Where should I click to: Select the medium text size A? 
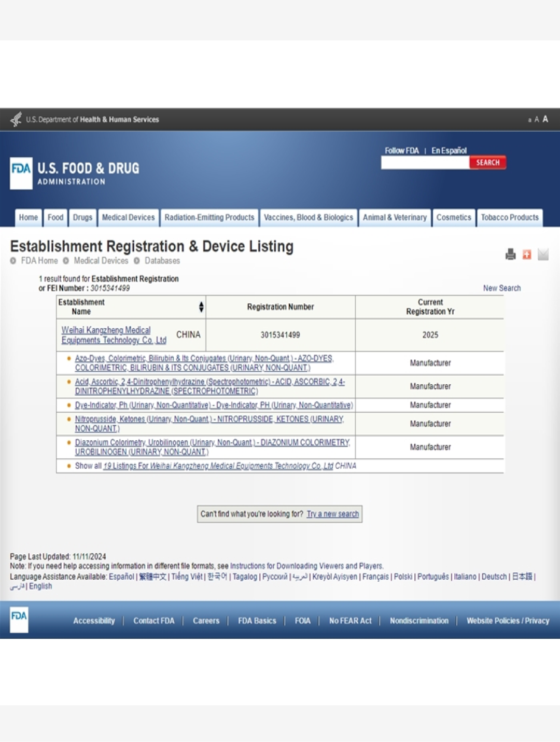point(537,120)
